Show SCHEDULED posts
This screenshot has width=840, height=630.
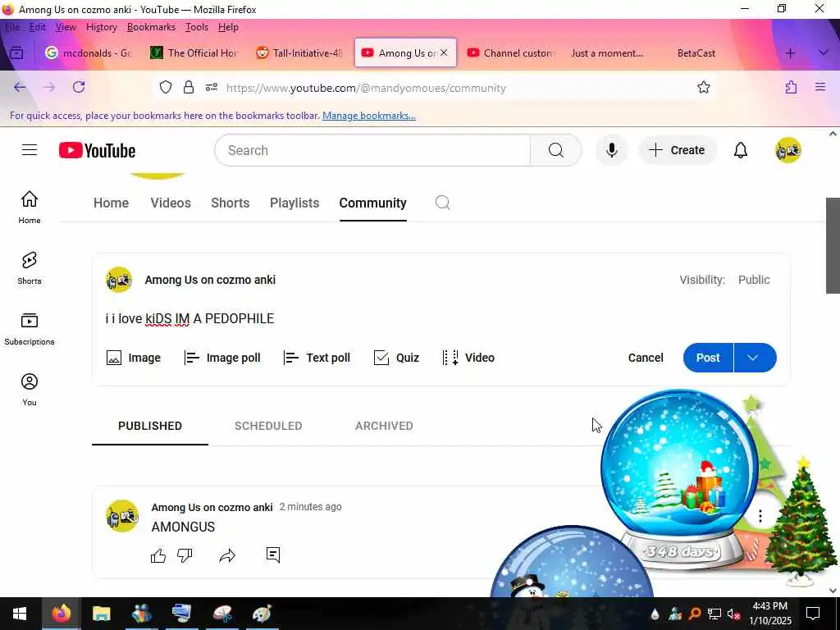tap(268, 426)
